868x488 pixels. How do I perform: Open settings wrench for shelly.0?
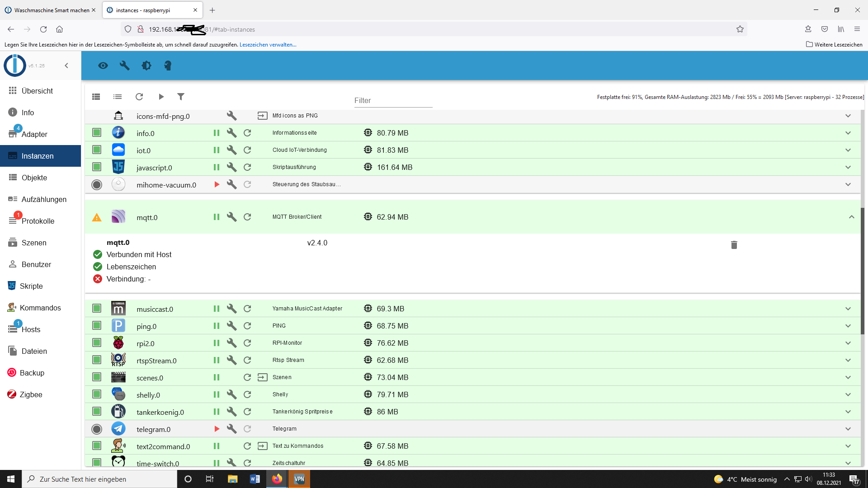tap(232, 394)
